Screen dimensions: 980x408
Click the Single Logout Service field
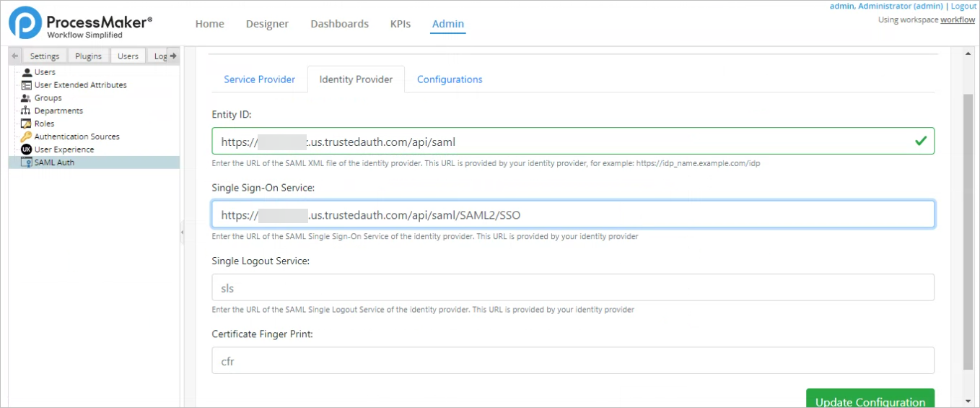pos(573,287)
